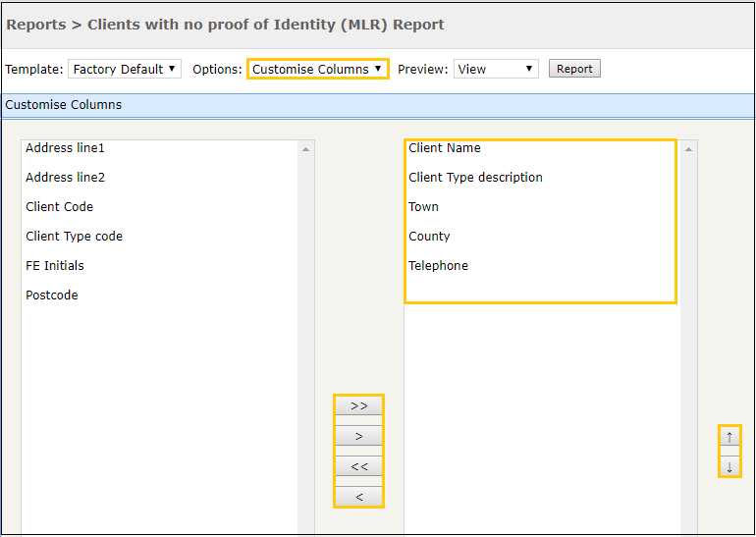Click the single > move right button

358,436
